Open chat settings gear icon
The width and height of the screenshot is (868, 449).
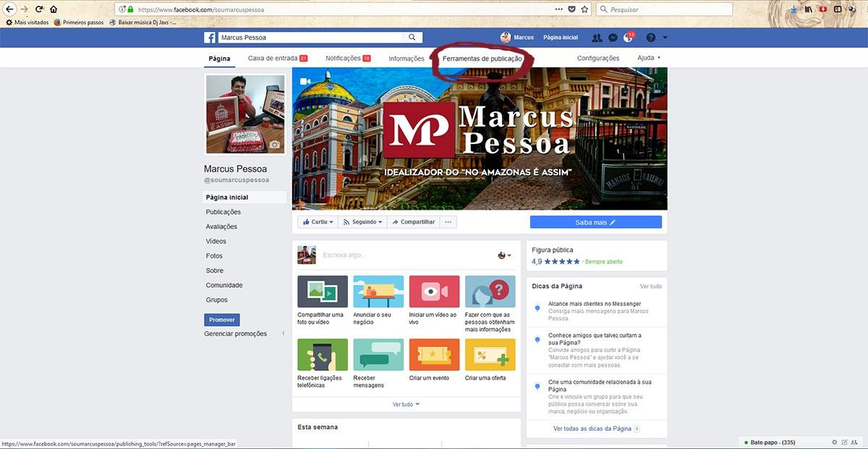(x=835, y=442)
